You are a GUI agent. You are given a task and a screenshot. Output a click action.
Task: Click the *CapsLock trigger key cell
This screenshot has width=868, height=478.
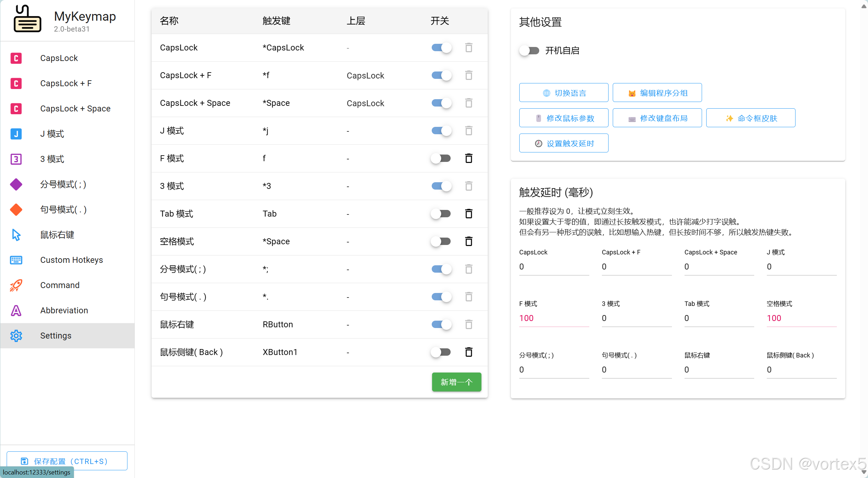[283, 48]
